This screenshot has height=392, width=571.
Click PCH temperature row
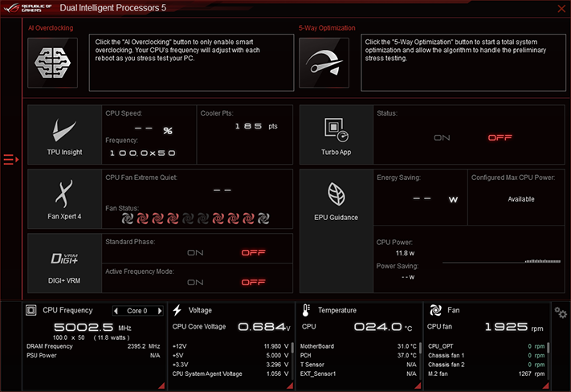[358, 355]
